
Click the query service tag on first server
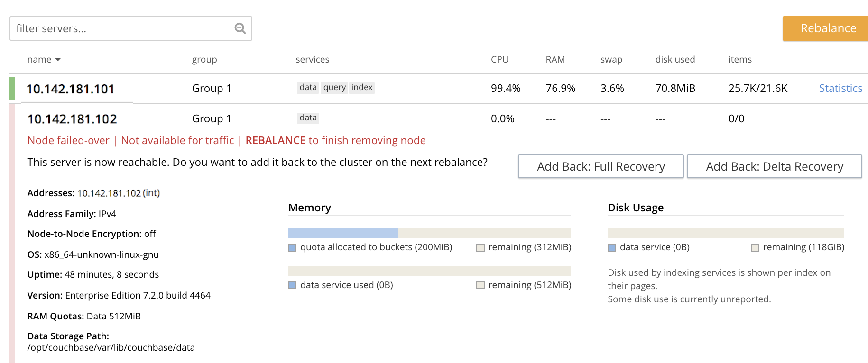(334, 87)
